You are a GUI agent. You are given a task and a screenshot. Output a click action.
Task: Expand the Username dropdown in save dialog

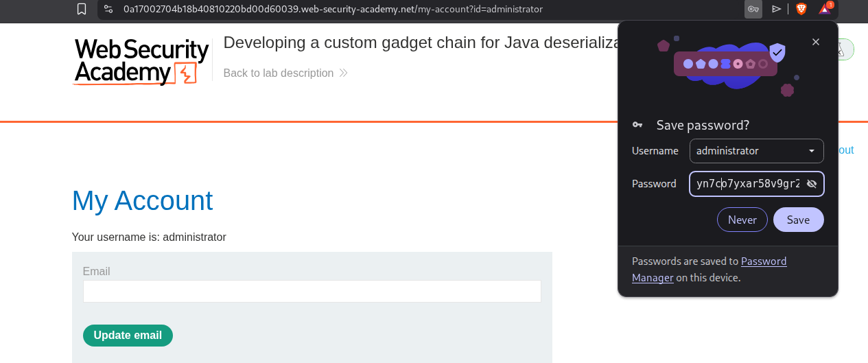(812, 151)
